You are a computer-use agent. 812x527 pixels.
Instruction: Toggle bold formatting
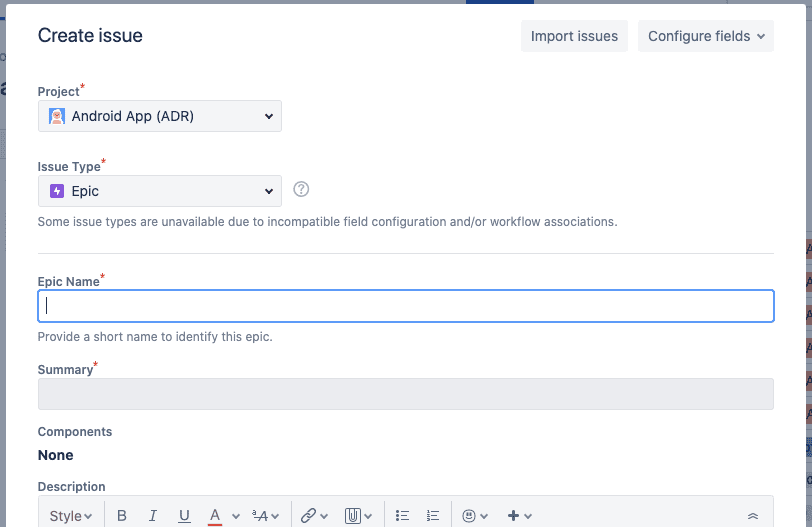pyautogui.click(x=122, y=516)
